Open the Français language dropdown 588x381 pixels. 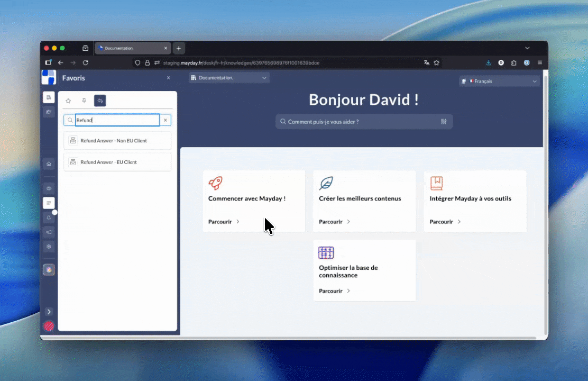500,81
